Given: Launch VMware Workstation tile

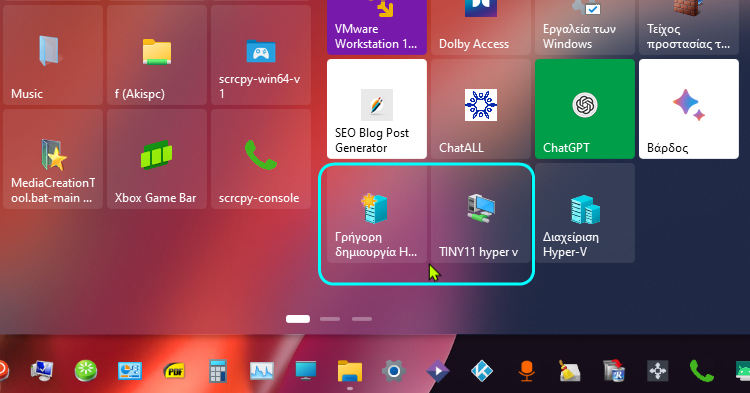Looking at the screenshot, I should pos(377,27).
